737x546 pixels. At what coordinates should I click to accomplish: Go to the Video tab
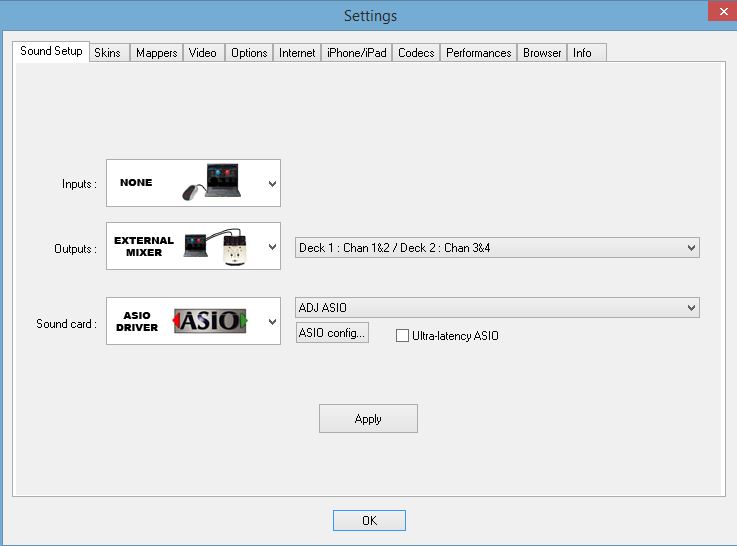pos(202,53)
